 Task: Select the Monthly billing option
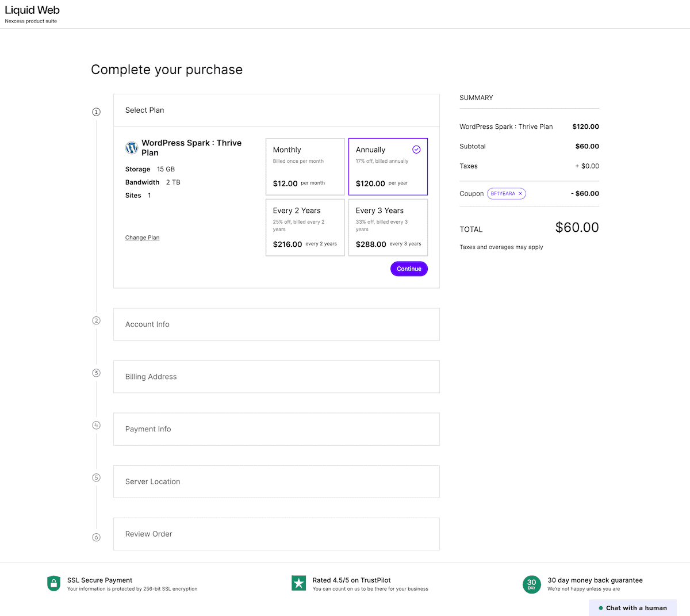coord(305,166)
